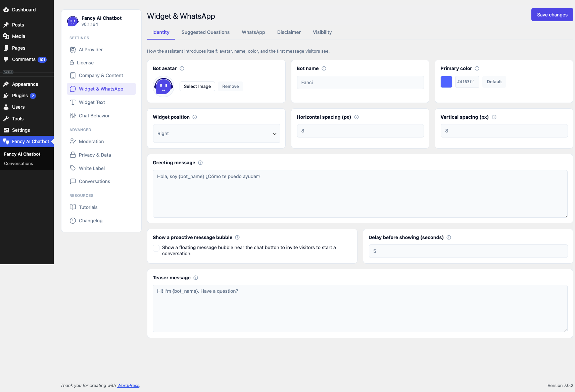Click the bot avatar thumbnail
This screenshot has width=575, height=392.
[163, 87]
